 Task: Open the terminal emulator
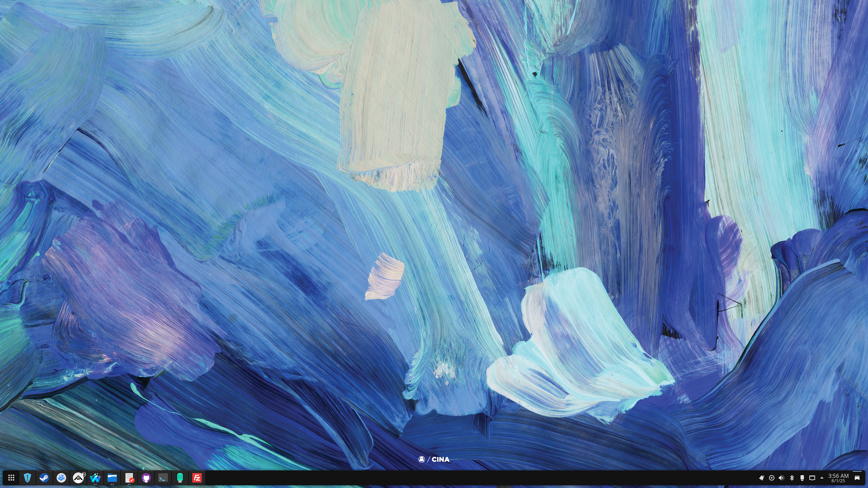(163, 478)
